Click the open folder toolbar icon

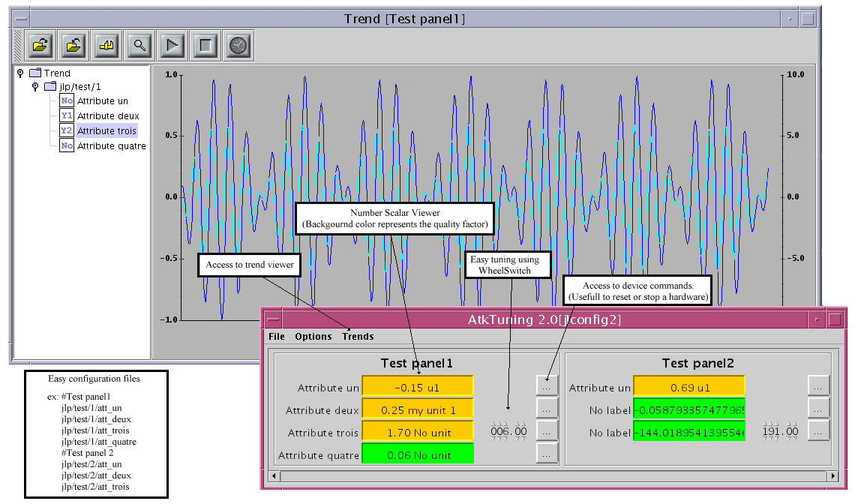(40, 46)
